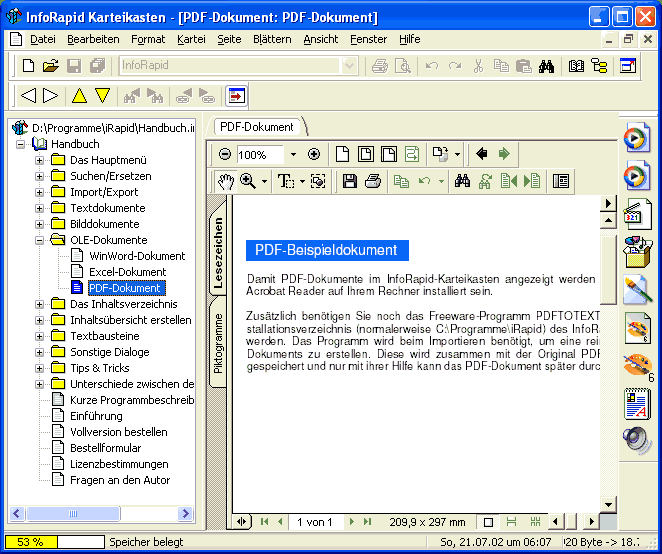Select the snapshot graphics tool
The width and height of the screenshot is (662, 554).
coord(318,182)
